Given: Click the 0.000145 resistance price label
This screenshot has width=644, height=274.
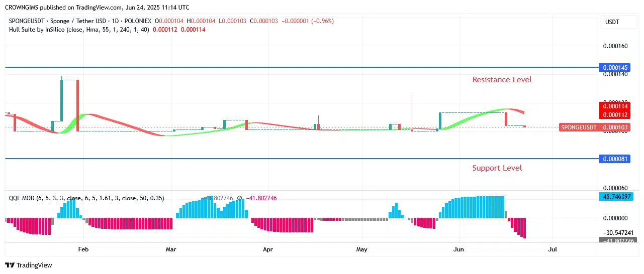Looking at the screenshot, I should tap(614, 67).
